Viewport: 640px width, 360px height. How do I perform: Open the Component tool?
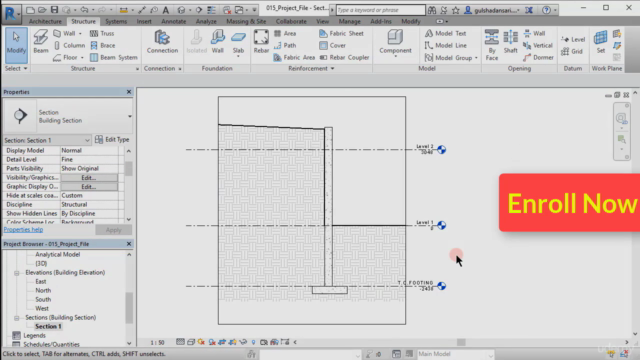(395, 42)
